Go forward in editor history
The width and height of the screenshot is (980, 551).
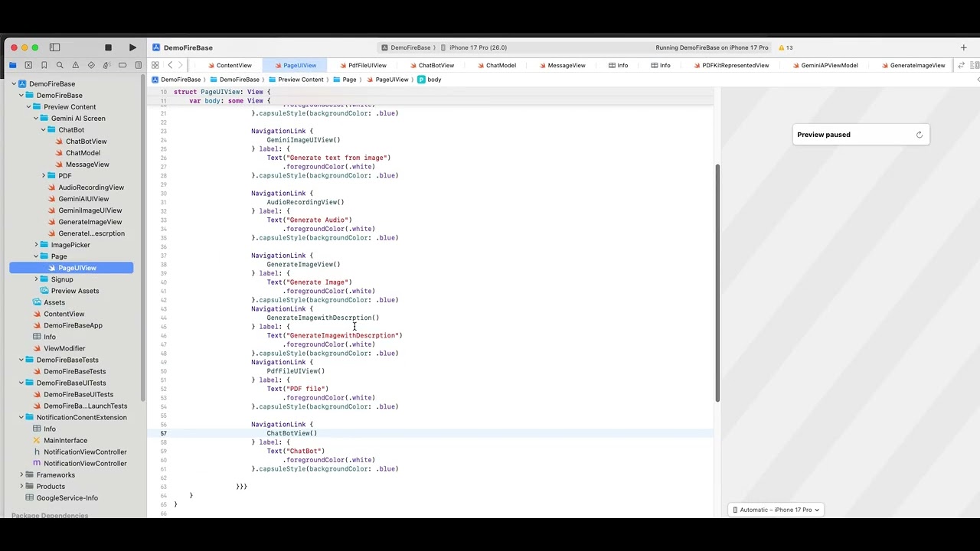181,65
